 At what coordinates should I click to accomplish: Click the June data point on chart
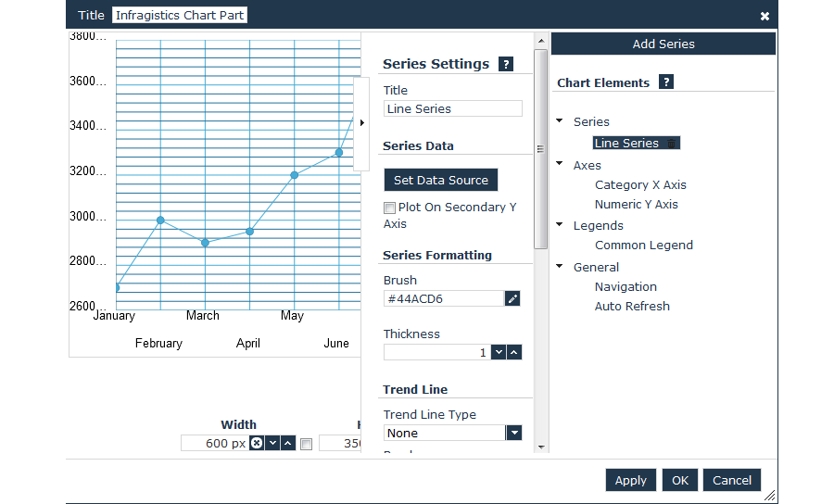[339, 153]
